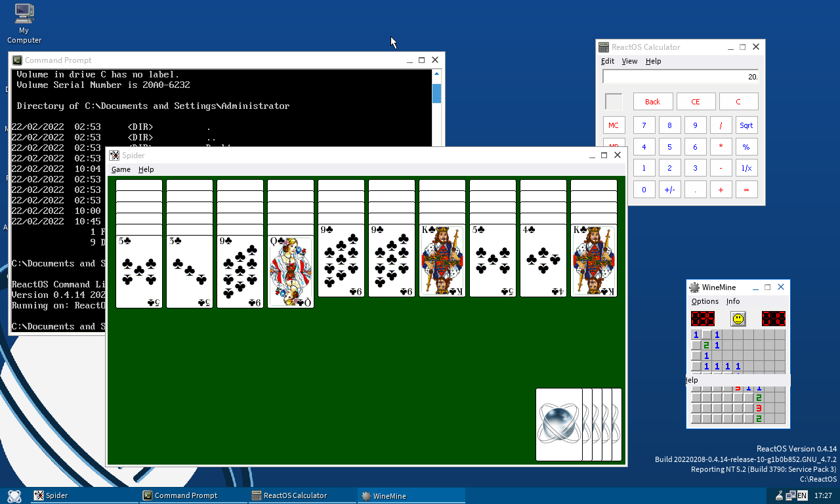Select the Queen of clubs card
This screenshot has height=504, width=840.
pos(291,272)
